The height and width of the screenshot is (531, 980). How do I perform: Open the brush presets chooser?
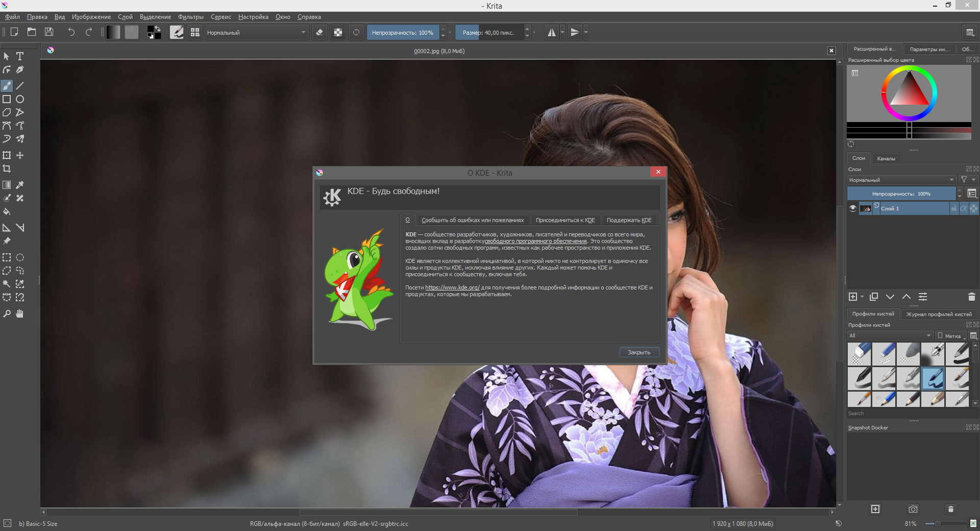[195, 32]
